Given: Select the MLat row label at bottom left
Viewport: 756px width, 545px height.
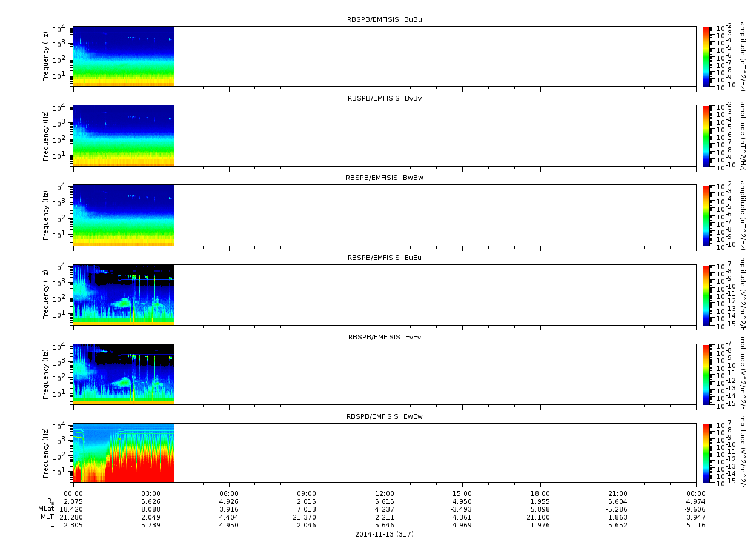Looking at the screenshot, I should (46, 509).
